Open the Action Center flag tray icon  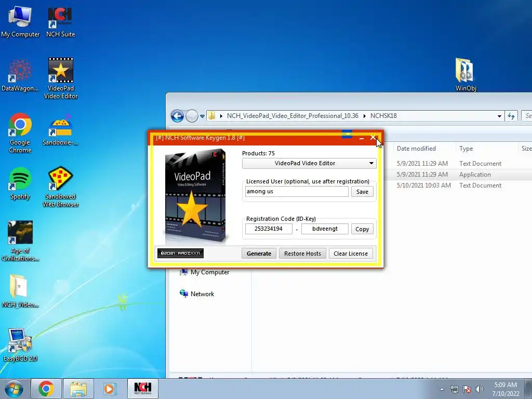click(x=467, y=389)
